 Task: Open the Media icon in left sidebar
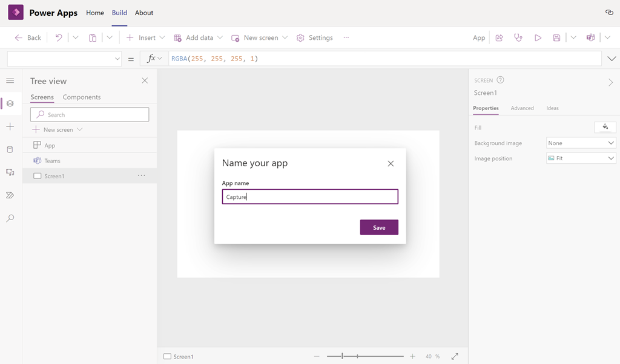click(10, 172)
